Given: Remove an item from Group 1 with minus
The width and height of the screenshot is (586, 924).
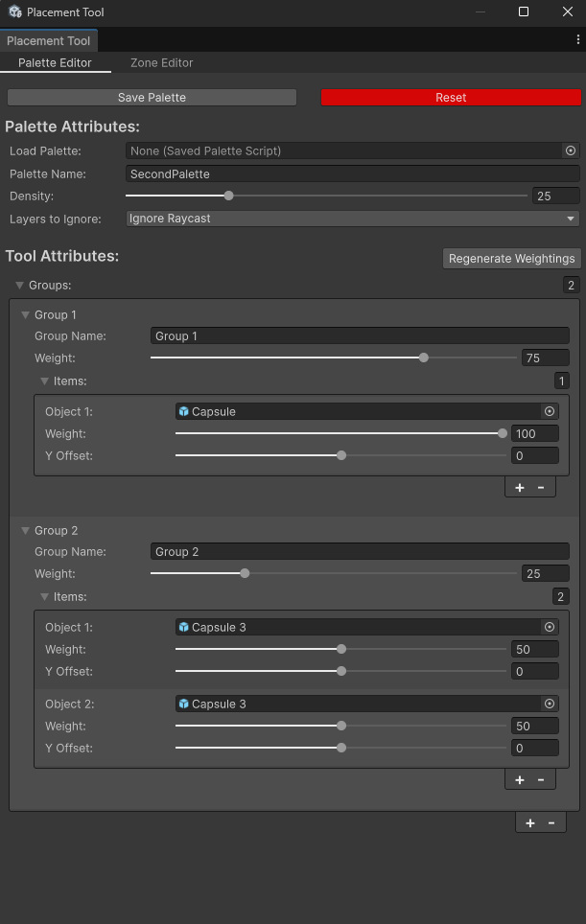Looking at the screenshot, I should click(x=541, y=487).
